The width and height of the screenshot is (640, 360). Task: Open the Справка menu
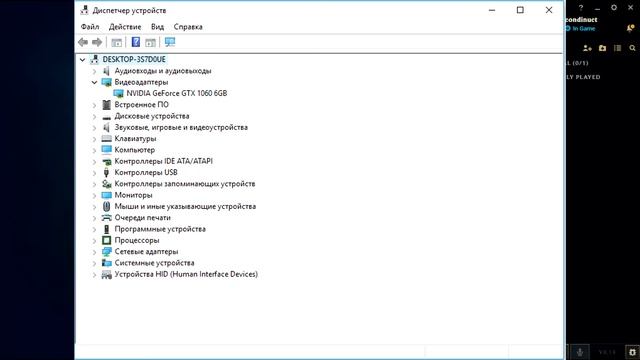(x=188, y=27)
